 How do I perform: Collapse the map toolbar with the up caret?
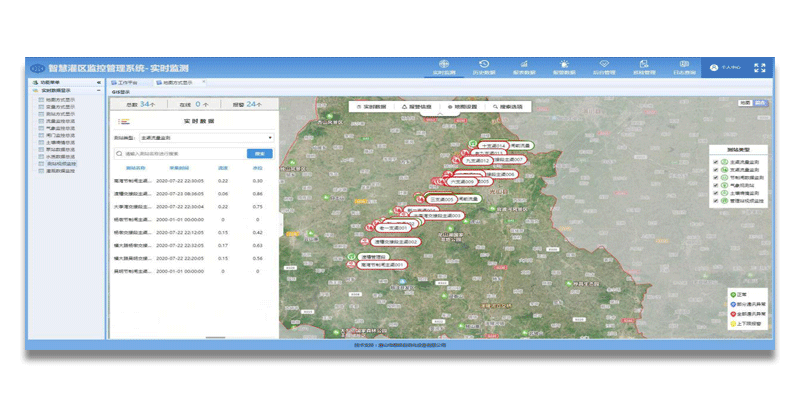(440, 115)
